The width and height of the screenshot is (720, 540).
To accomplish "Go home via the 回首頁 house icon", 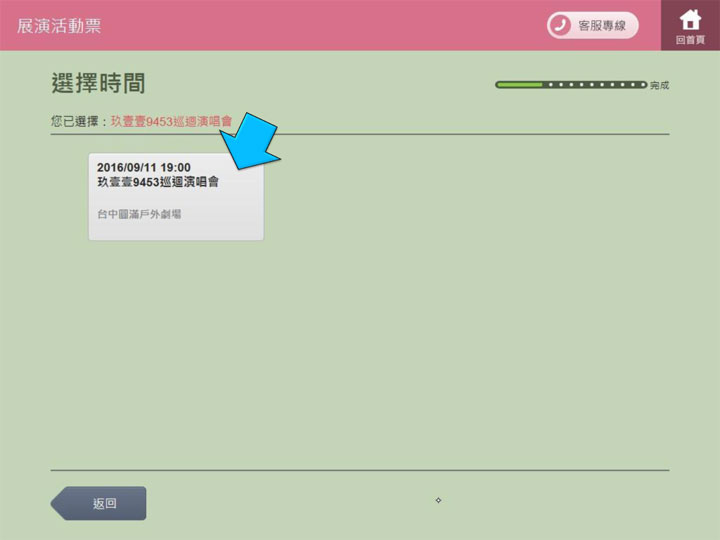I will (690, 25).
